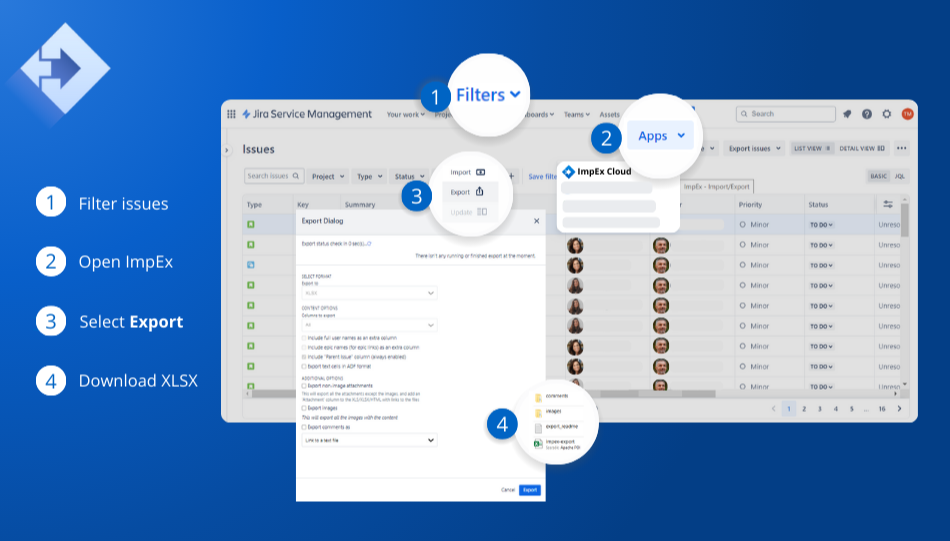Screen dimensions: 950x541
Task: Switch search mode to BASIC
Action: coord(879,176)
